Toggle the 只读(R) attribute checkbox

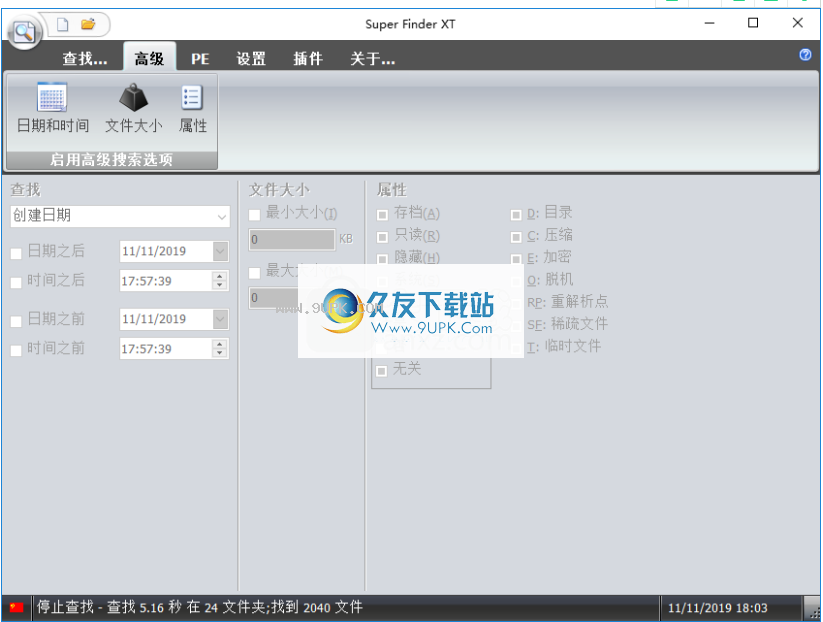tap(383, 237)
